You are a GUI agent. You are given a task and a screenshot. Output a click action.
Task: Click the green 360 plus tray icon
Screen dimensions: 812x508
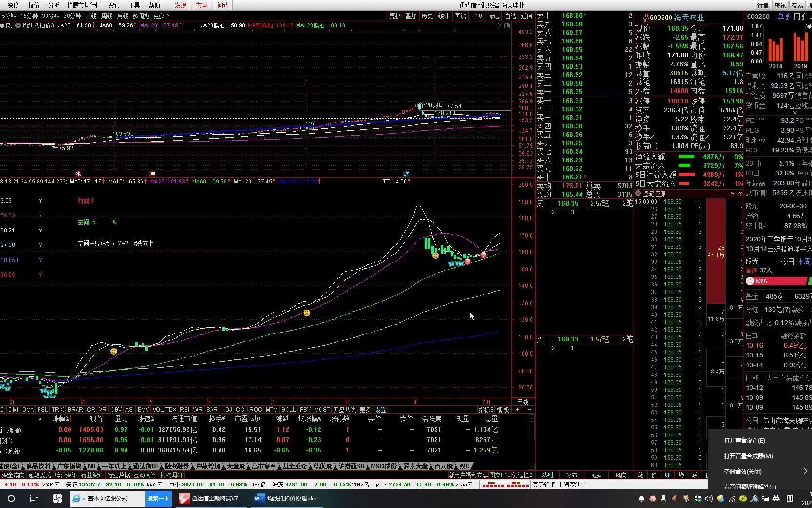743,499
